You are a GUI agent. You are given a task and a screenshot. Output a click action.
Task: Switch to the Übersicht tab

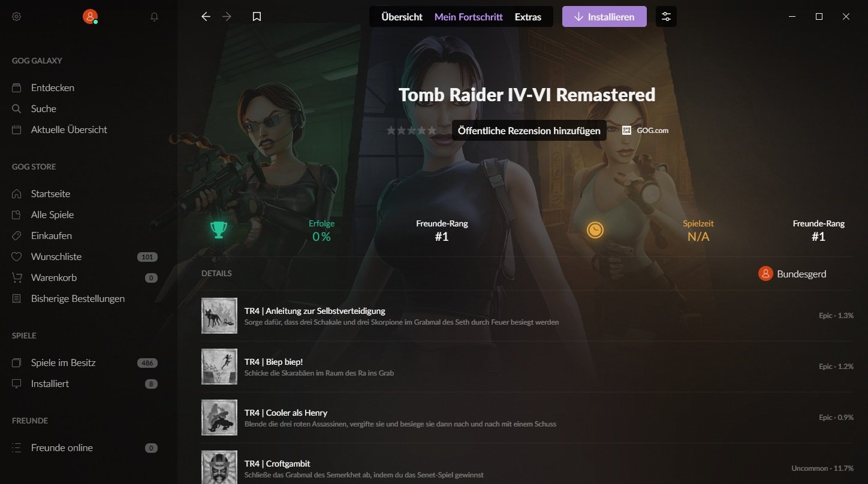(x=402, y=17)
